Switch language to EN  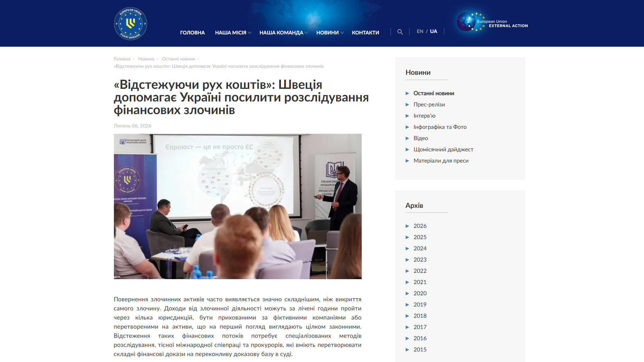point(420,31)
